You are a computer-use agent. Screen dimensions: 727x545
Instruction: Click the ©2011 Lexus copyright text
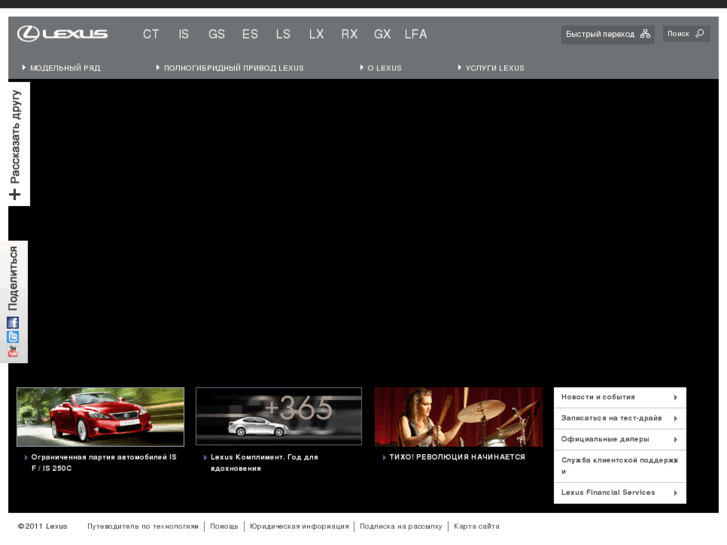pyautogui.click(x=43, y=526)
